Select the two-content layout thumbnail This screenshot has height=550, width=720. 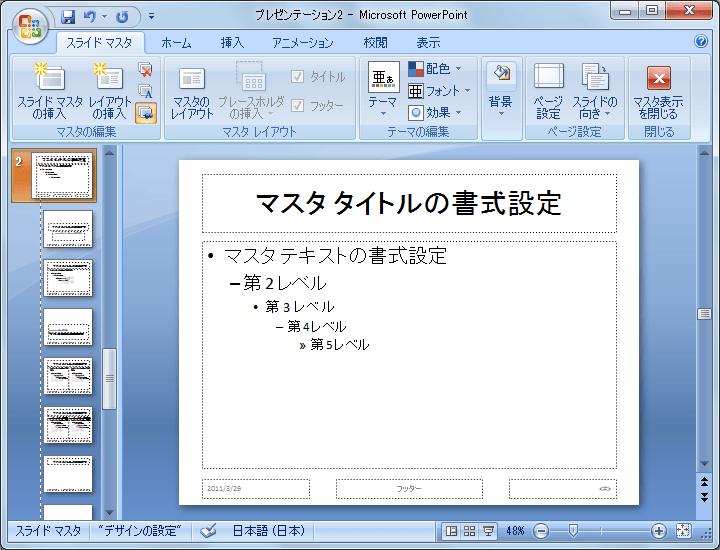68,376
